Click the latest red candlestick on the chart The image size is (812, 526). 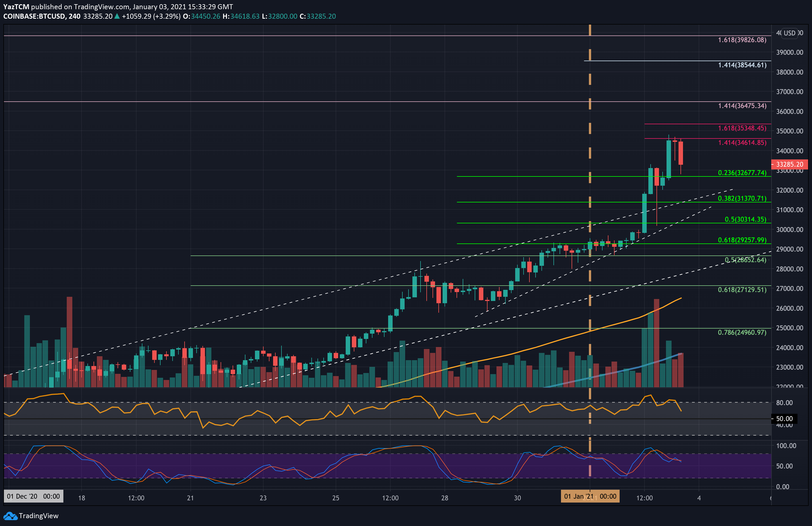[681, 154]
